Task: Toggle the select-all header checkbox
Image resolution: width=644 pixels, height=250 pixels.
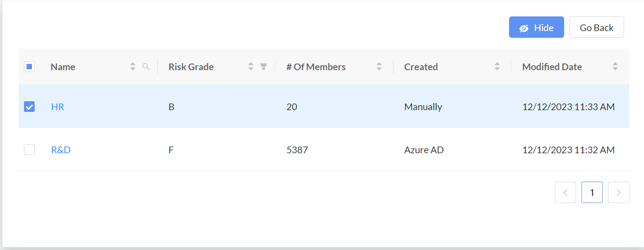Action: (29, 66)
